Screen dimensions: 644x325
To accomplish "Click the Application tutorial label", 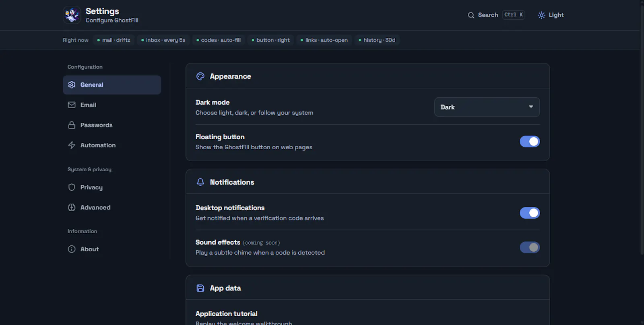I will click(x=227, y=314).
